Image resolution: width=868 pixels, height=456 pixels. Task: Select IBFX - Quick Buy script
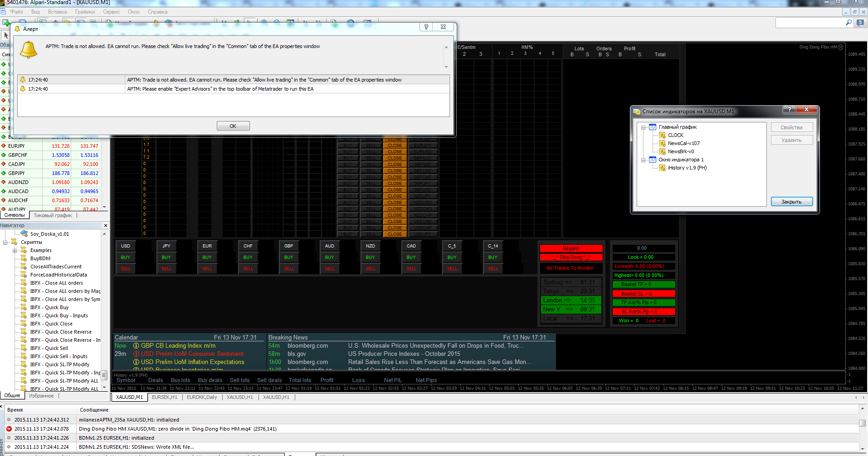coord(49,307)
